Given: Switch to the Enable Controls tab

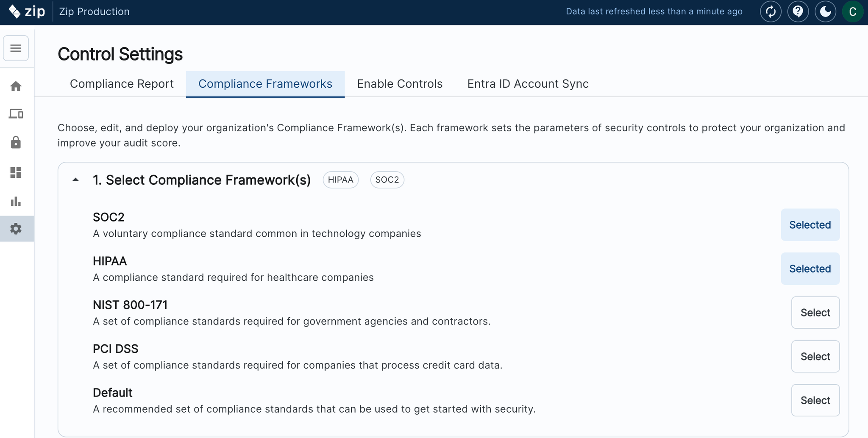Looking at the screenshot, I should pyautogui.click(x=399, y=84).
